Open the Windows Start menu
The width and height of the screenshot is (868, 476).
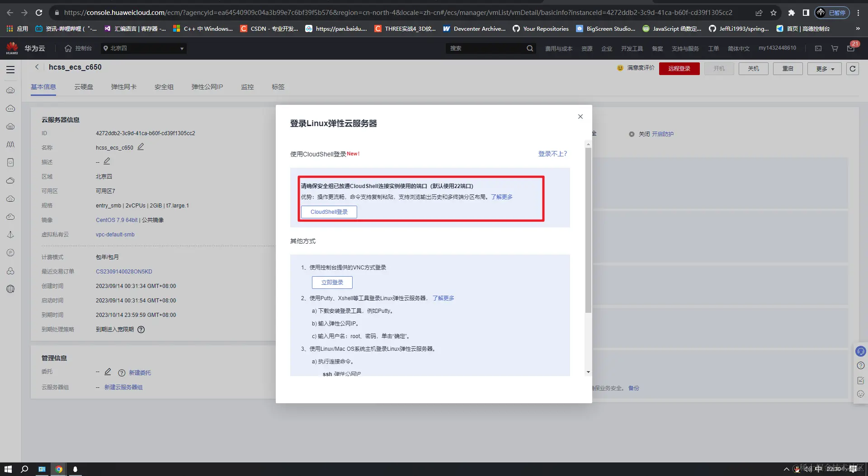(x=8, y=469)
